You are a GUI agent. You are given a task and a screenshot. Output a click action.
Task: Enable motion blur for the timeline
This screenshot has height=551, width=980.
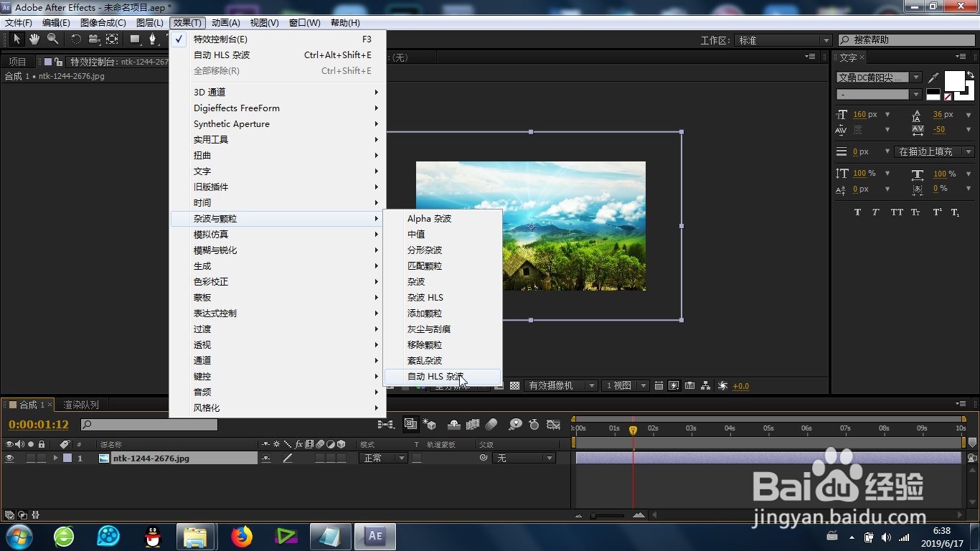(x=490, y=425)
